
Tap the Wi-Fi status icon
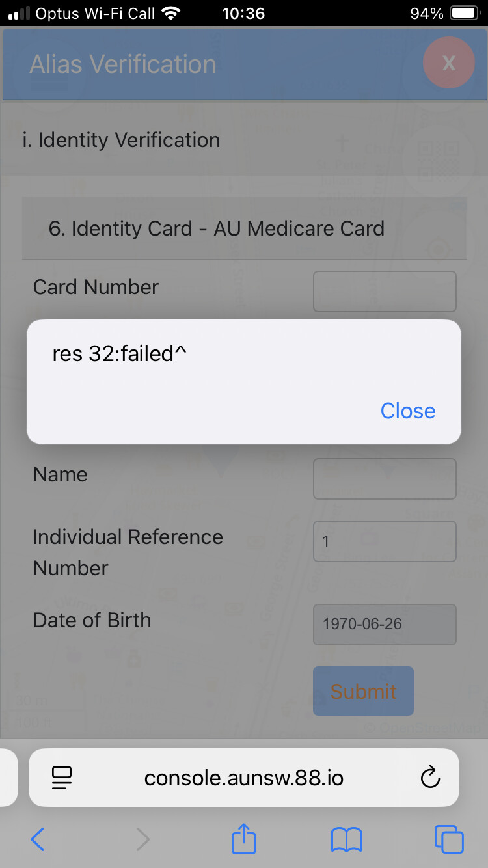[171, 13]
